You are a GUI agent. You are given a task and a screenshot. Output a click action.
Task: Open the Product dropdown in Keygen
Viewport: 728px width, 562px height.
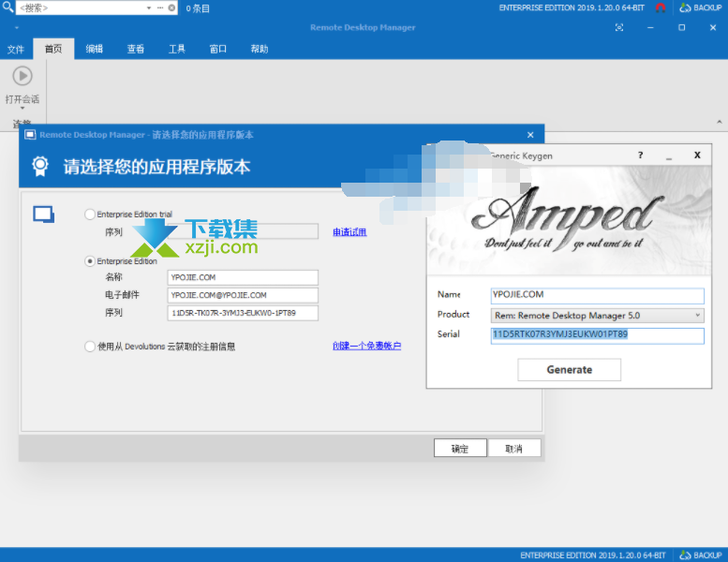(x=597, y=316)
